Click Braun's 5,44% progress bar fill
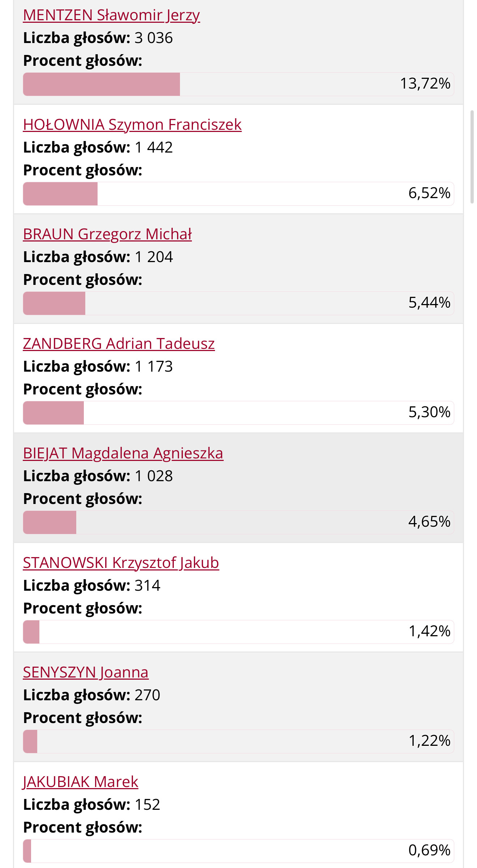Screen dimensions: 477x868 point(54,303)
